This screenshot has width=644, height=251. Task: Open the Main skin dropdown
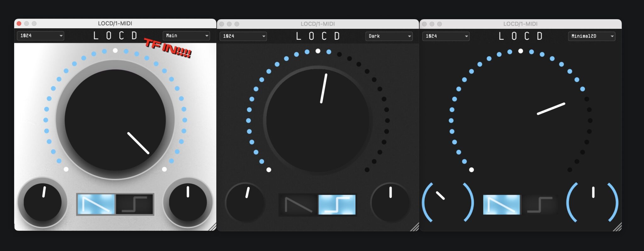coord(186,36)
